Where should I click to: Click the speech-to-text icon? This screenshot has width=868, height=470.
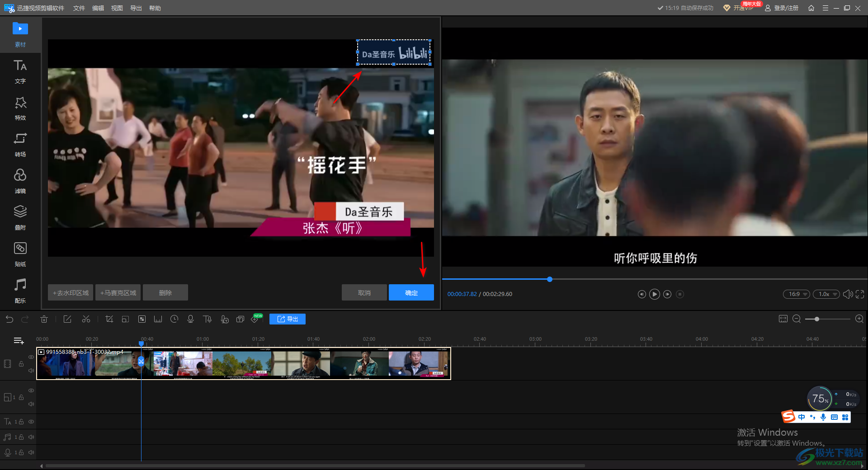(x=224, y=319)
